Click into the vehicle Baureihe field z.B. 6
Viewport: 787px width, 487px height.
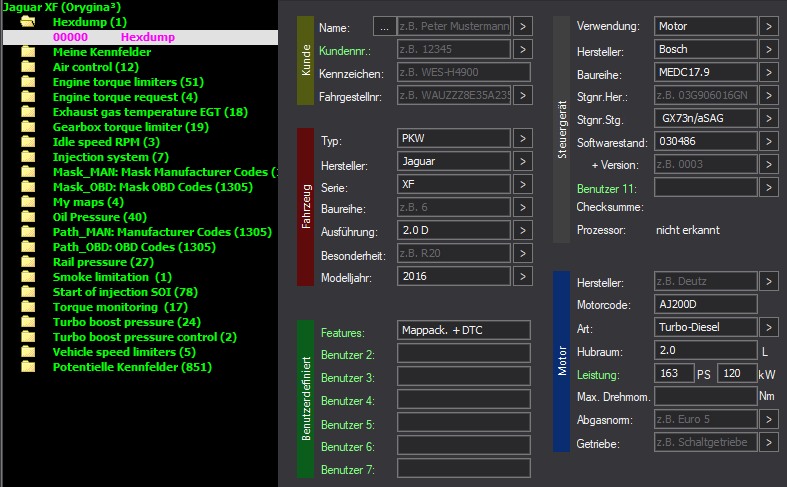point(454,207)
